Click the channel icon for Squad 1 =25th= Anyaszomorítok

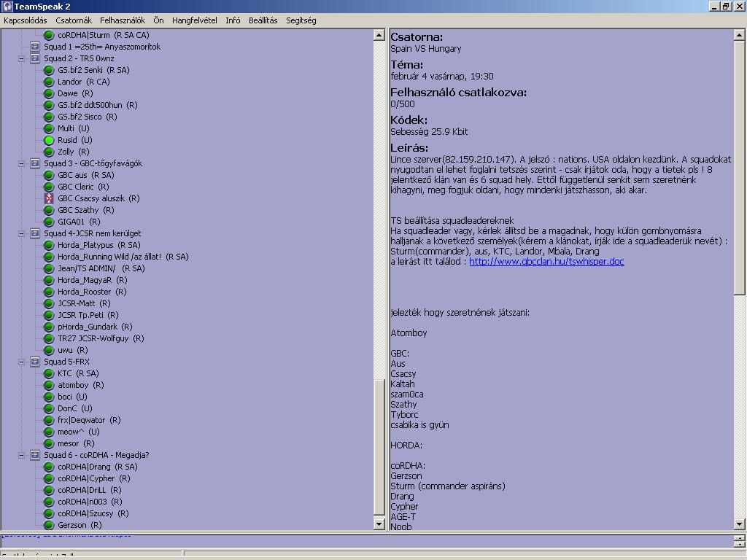click(x=35, y=47)
